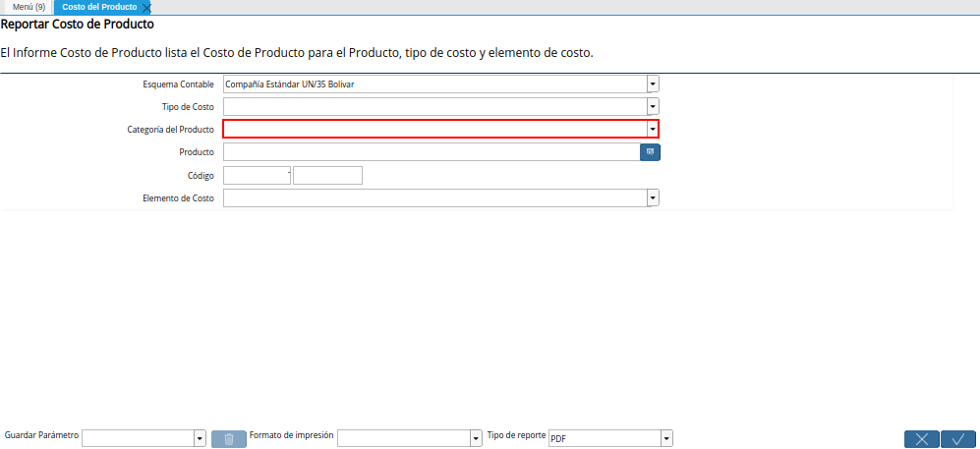This screenshot has width=980, height=449.
Task: Switch to the Menú (9) tab
Action: click(29, 7)
